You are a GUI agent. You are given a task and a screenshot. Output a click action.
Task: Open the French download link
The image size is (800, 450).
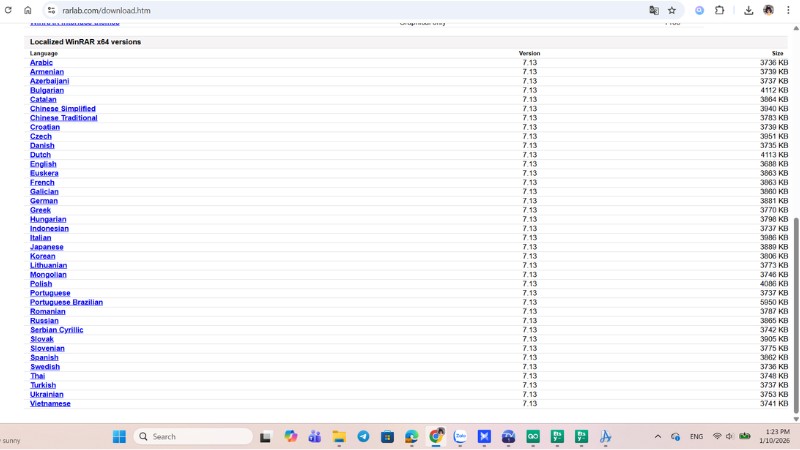point(42,183)
